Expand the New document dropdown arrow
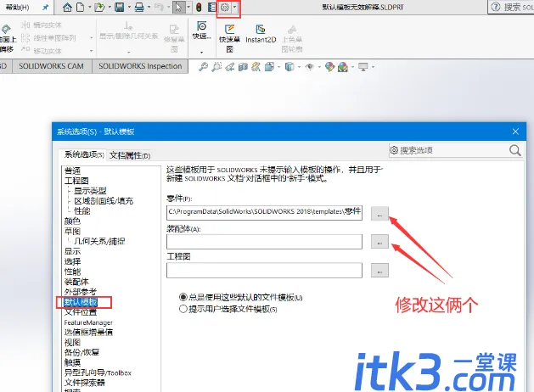 [90, 7]
